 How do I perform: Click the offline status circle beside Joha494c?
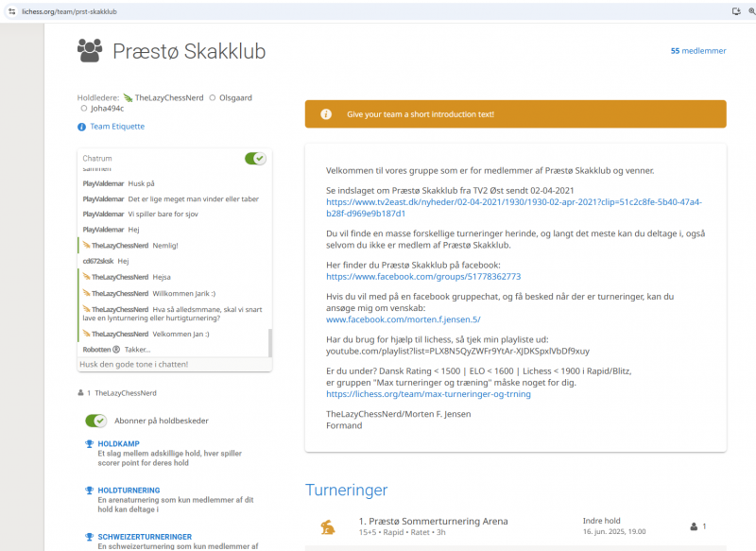click(84, 109)
